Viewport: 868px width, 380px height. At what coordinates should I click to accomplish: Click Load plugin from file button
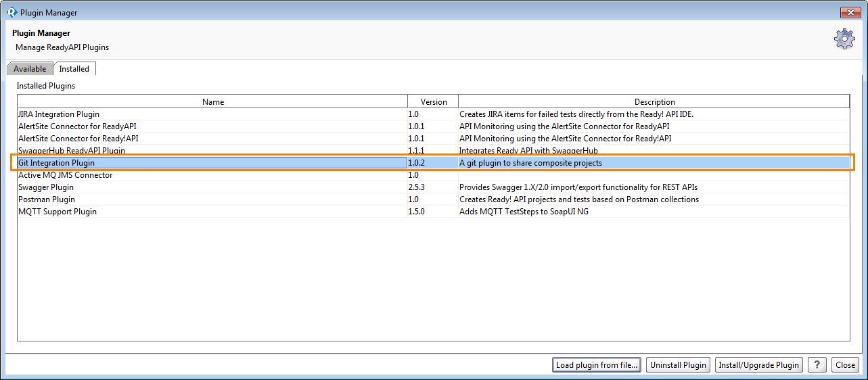click(x=597, y=364)
